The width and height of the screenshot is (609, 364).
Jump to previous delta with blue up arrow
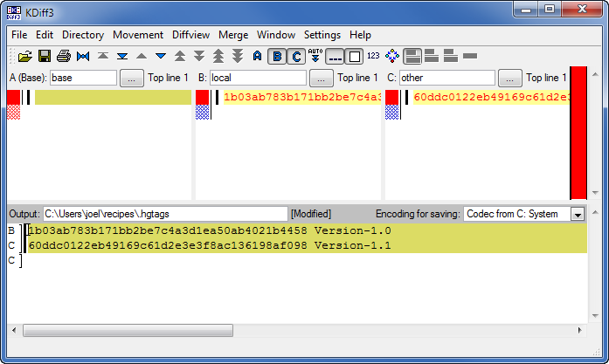(141, 57)
